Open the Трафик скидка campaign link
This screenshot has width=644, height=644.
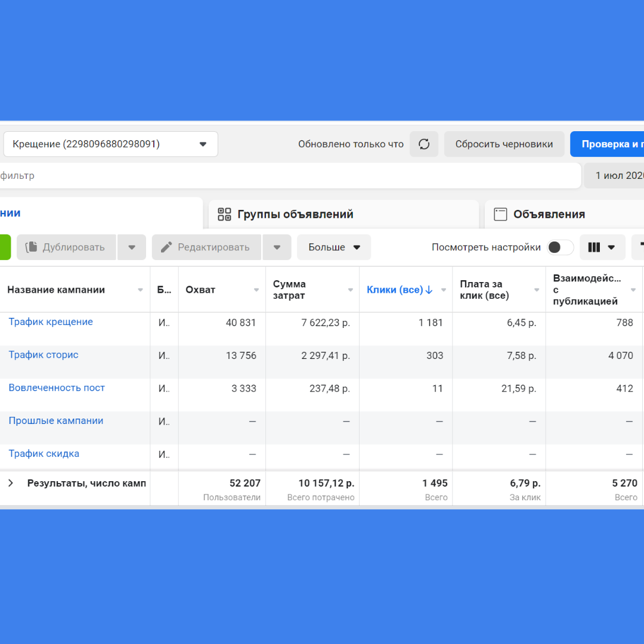[x=44, y=453]
